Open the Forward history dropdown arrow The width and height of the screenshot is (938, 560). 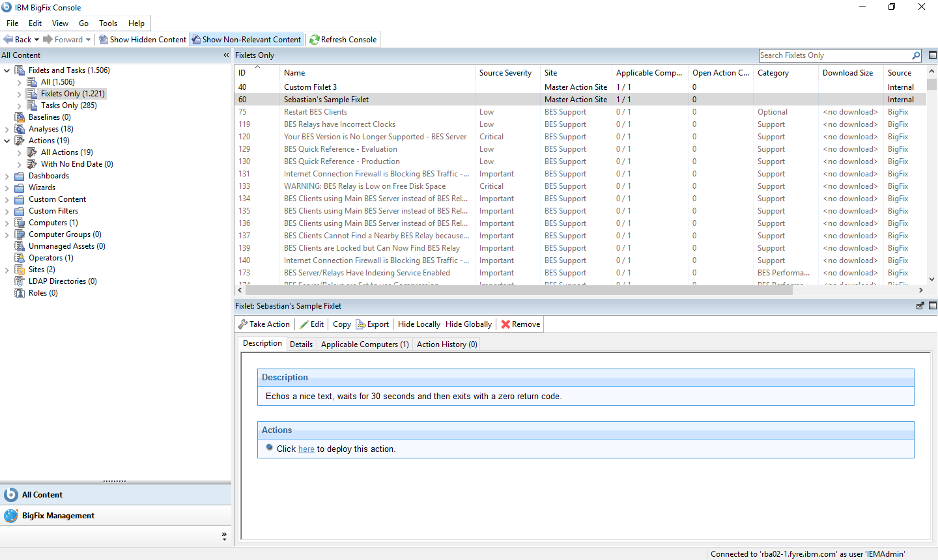coord(88,40)
